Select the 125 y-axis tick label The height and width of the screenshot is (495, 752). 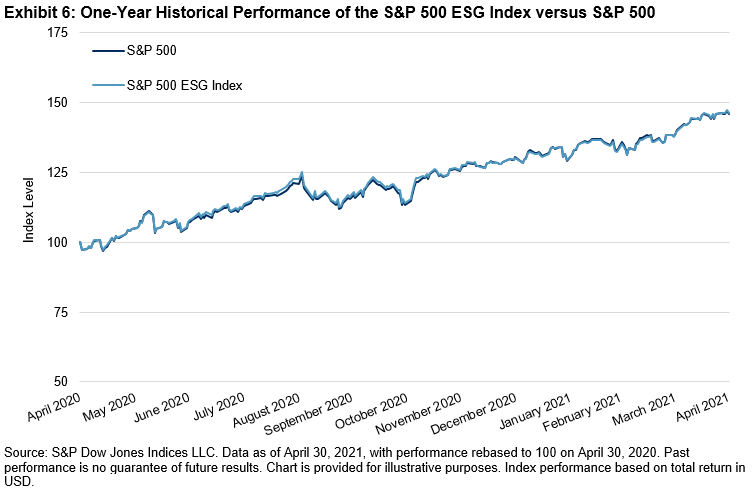tap(57, 172)
